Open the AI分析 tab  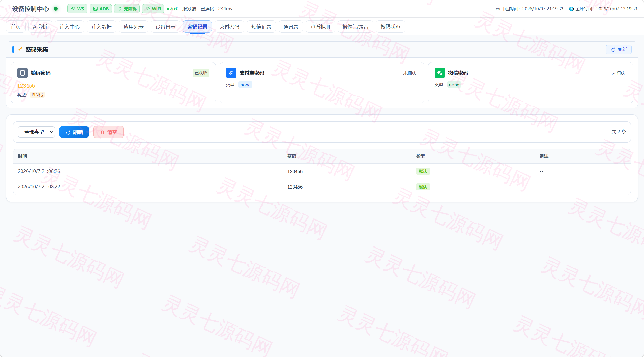tap(40, 26)
